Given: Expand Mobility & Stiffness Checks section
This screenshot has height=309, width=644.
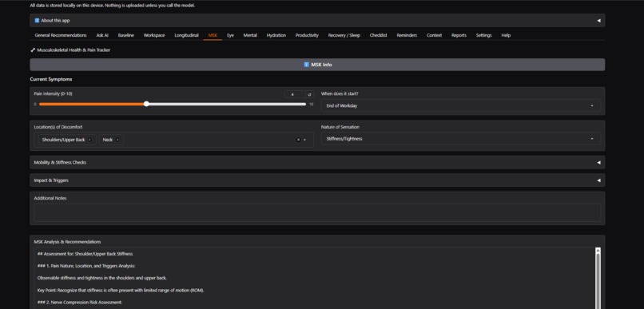Looking at the screenshot, I should click(317, 163).
